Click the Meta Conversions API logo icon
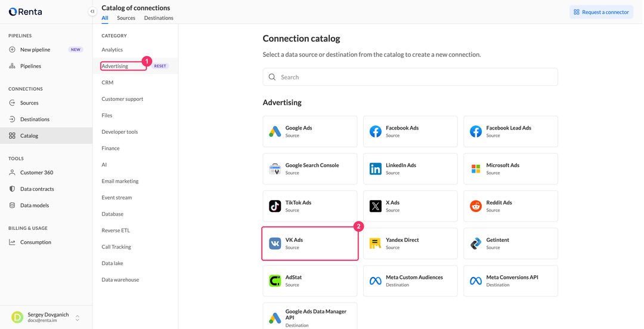644x329 pixels. point(476,281)
